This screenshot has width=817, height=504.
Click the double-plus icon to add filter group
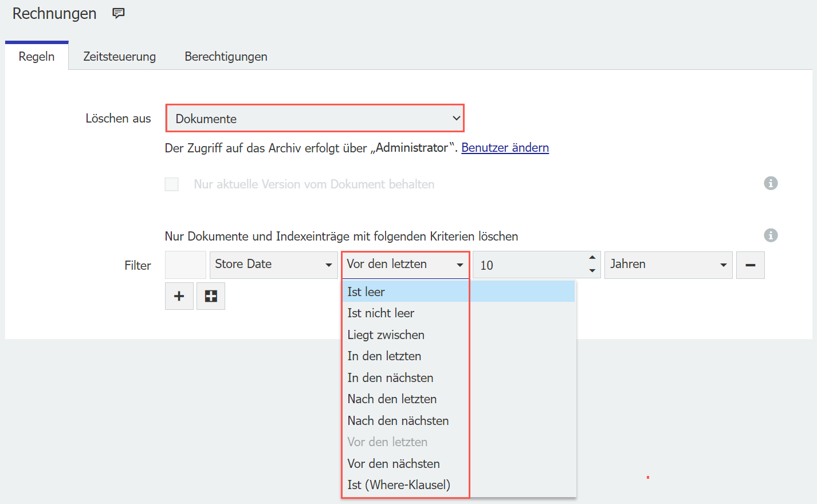point(210,296)
